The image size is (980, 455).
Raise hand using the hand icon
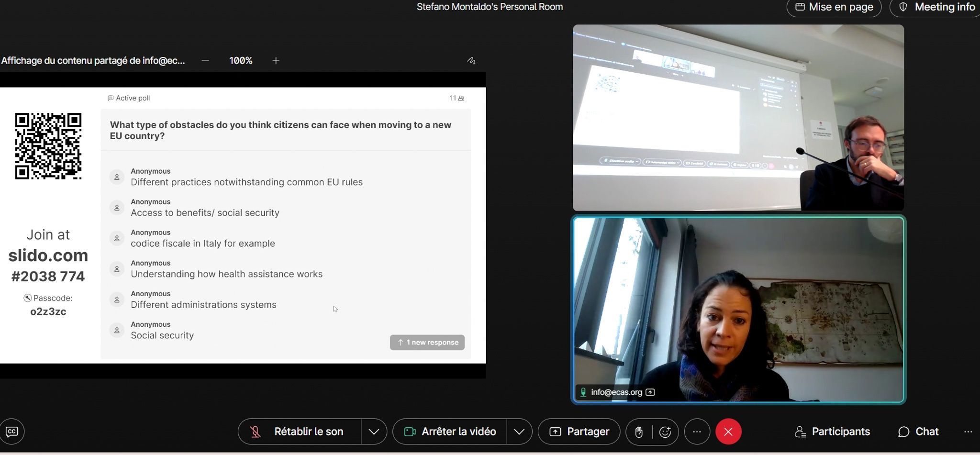pyautogui.click(x=639, y=432)
